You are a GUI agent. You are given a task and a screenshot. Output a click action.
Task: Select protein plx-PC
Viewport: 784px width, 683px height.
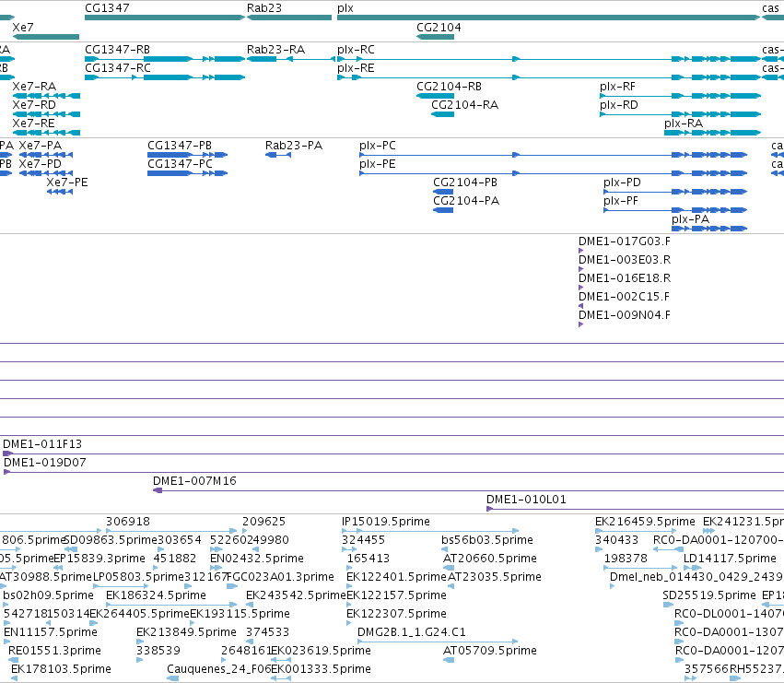553,155
